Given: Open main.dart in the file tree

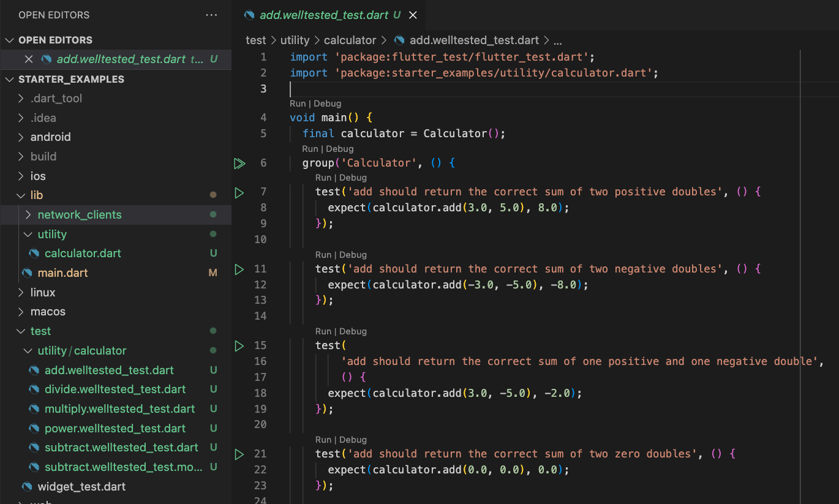Looking at the screenshot, I should (x=63, y=273).
